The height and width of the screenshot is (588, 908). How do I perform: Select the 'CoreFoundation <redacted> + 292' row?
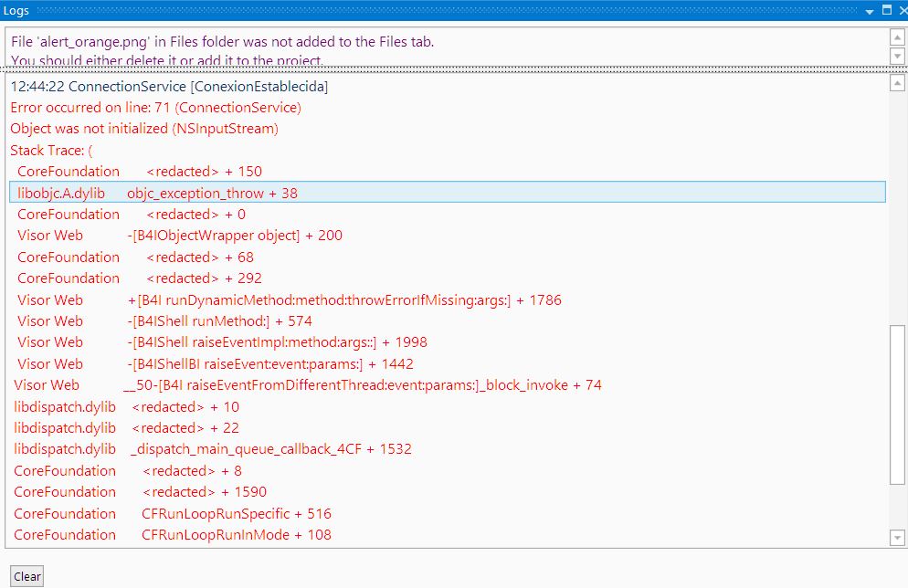pos(448,278)
